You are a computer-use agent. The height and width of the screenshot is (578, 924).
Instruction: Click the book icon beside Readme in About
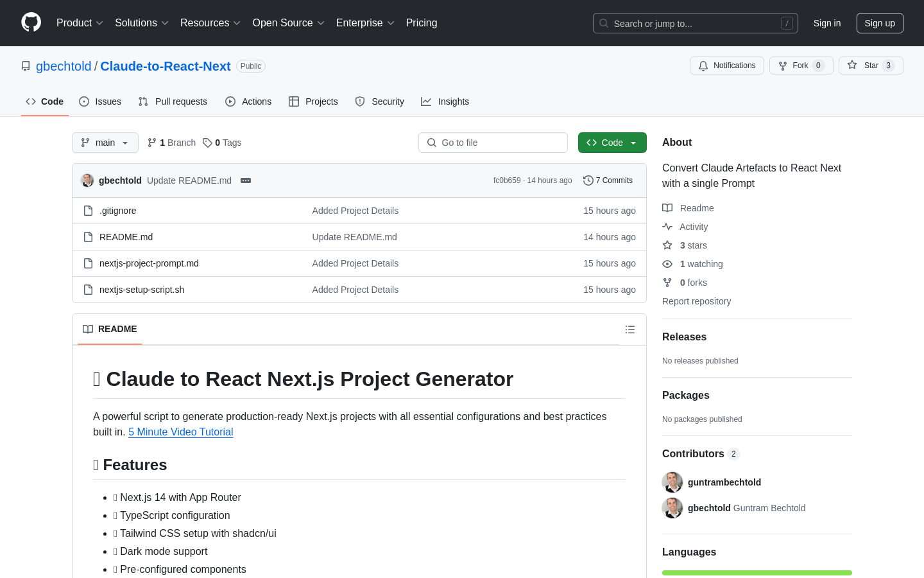click(x=667, y=208)
